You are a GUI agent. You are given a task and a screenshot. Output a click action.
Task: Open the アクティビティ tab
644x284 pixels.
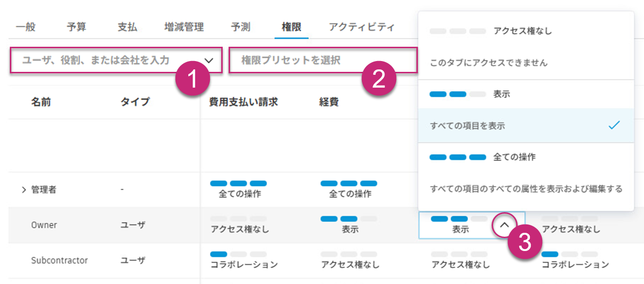(362, 27)
